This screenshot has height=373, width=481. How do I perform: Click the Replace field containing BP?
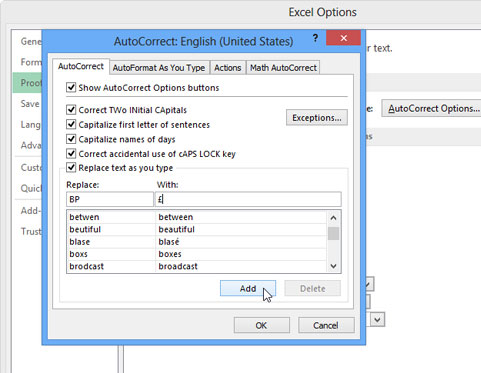click(110, 199)
